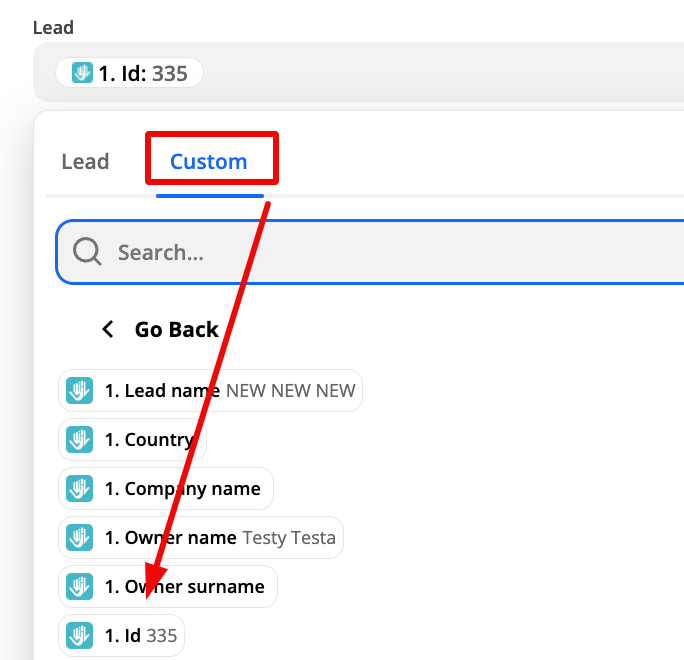Image resolution: width=684 pixels, height=660 pixels.
Task: Click the app icon on Lead name row
Action: (x=79, y=390)
